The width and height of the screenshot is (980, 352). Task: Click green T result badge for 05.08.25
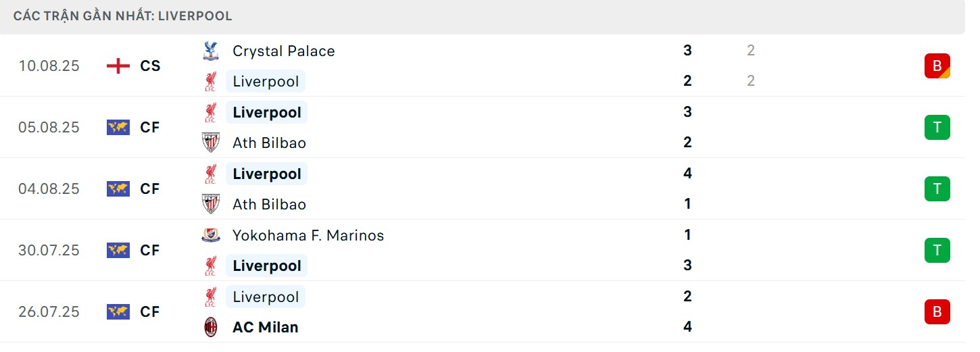pos(937,127)
